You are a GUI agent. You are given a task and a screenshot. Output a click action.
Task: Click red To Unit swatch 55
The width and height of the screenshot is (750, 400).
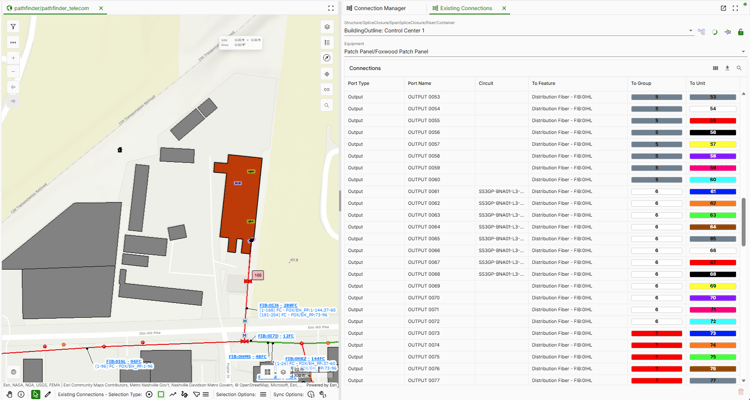(x=713, y=121)
